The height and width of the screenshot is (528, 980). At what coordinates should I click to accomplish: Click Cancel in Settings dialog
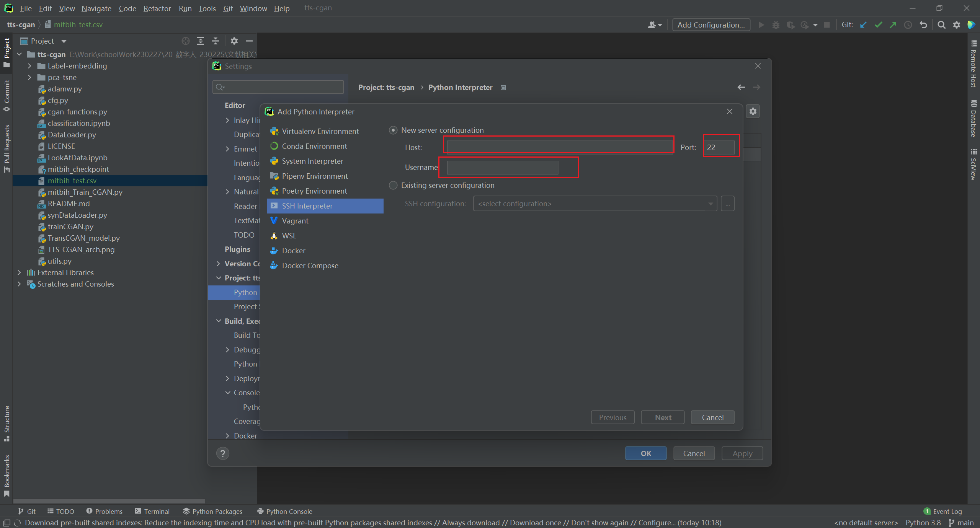pos(694,453)
